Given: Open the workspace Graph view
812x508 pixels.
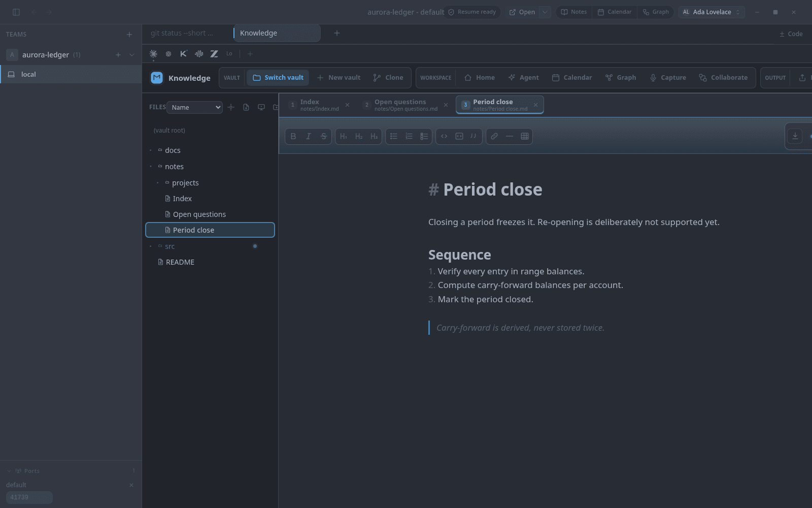Looking at the screenshot, I should (x=621, y=78).
